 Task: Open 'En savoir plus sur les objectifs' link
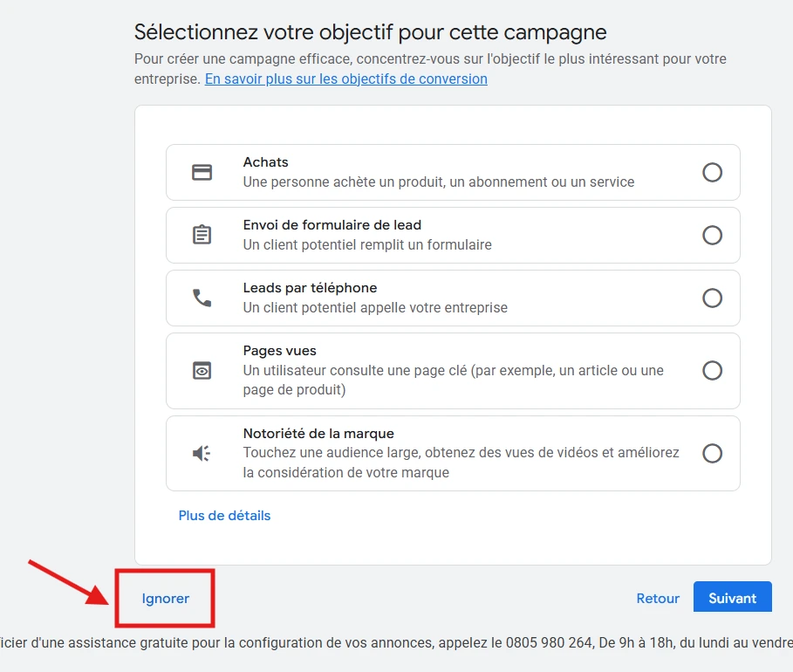(x=345, y=79)
